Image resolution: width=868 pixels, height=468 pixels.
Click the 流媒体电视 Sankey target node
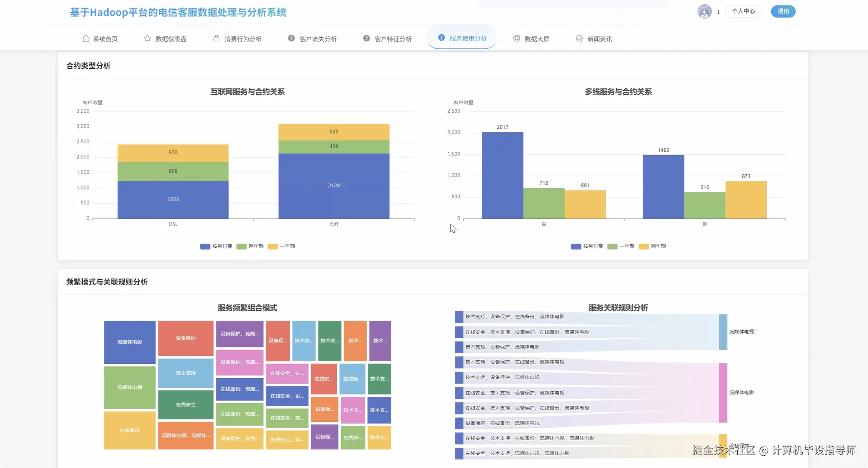pyautogui.click(x=723, y=332)
